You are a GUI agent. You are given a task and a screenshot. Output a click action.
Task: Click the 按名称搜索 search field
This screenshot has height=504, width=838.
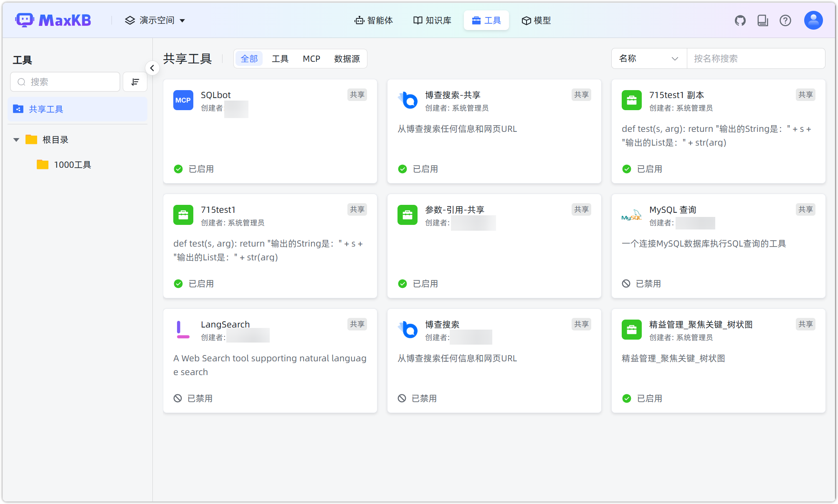[x=756, y=58]
